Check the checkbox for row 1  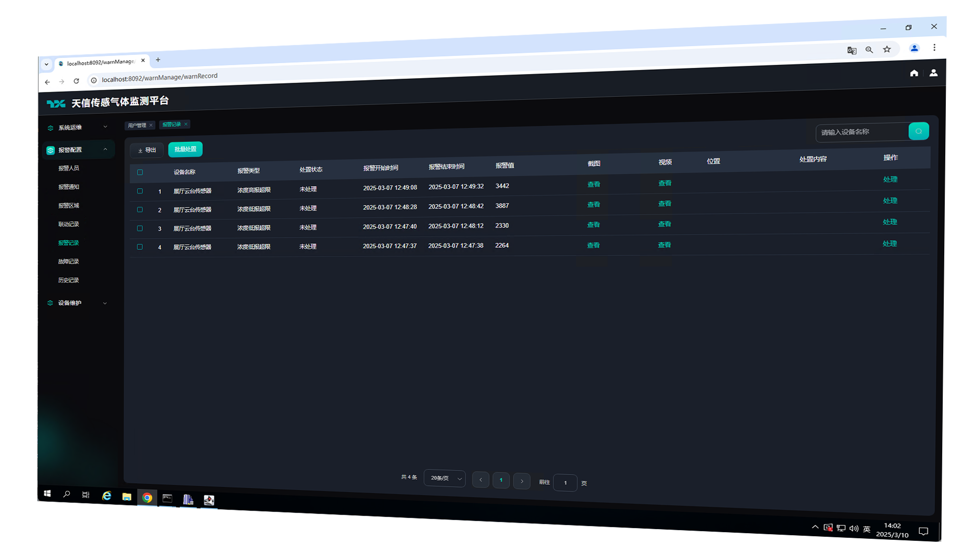140,191
